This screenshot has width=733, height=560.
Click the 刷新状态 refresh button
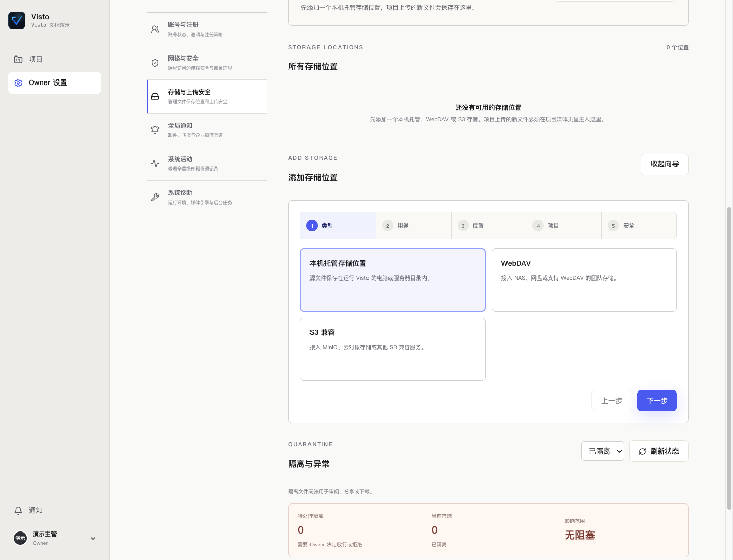click(659, 451)
